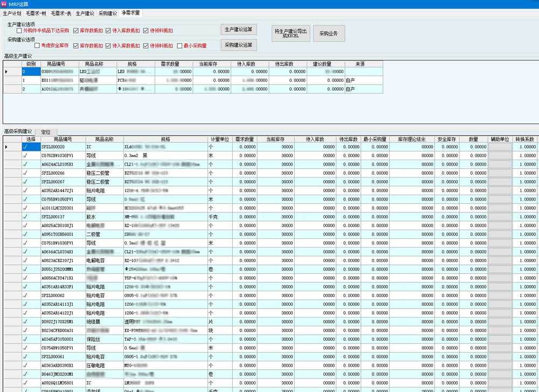This screenshot has height=392, width=539.
Task: Switch to the 定位 tab
Action: coord(46,132)
